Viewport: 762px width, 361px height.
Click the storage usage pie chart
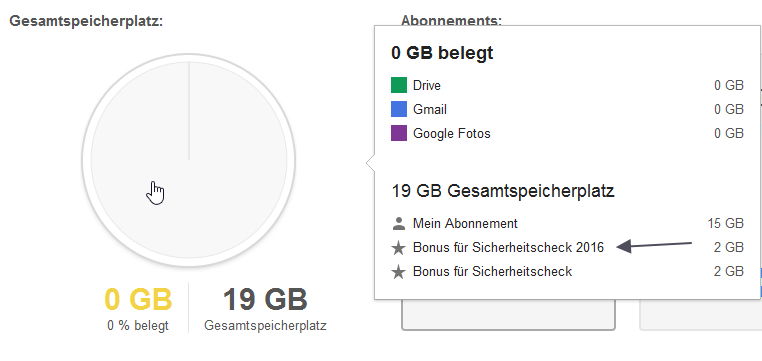tap(189, 160)
